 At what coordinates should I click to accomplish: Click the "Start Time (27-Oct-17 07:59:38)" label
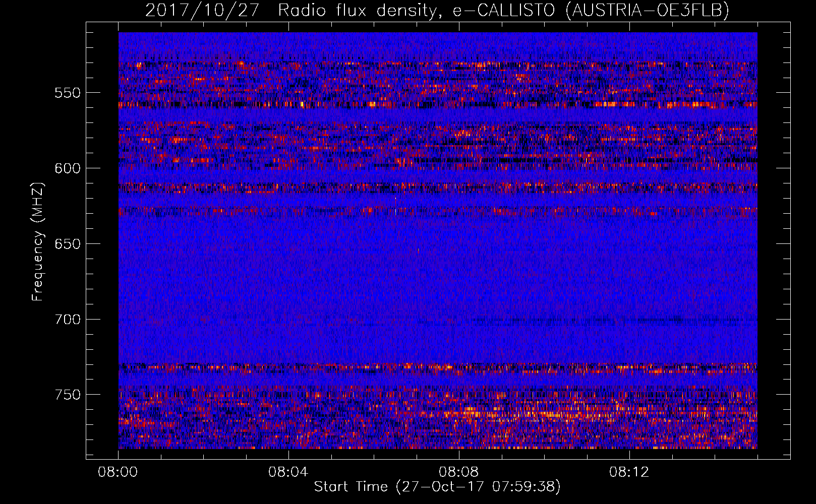[x=437, y=487]
